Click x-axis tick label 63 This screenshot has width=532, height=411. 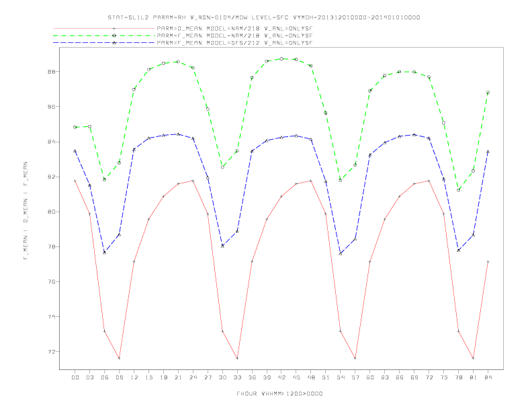385,377
